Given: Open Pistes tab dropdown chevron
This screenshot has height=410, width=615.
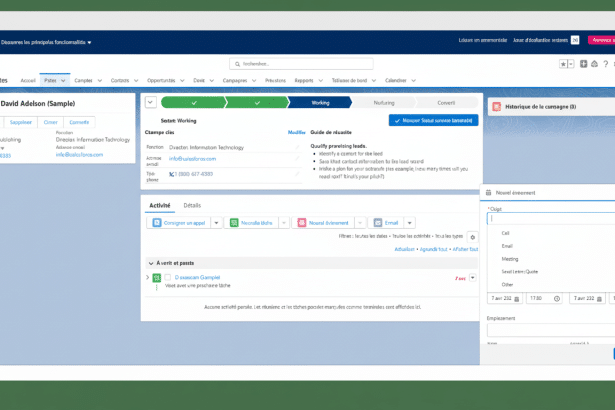Looking at the screenshot, I should coord(63,80).
